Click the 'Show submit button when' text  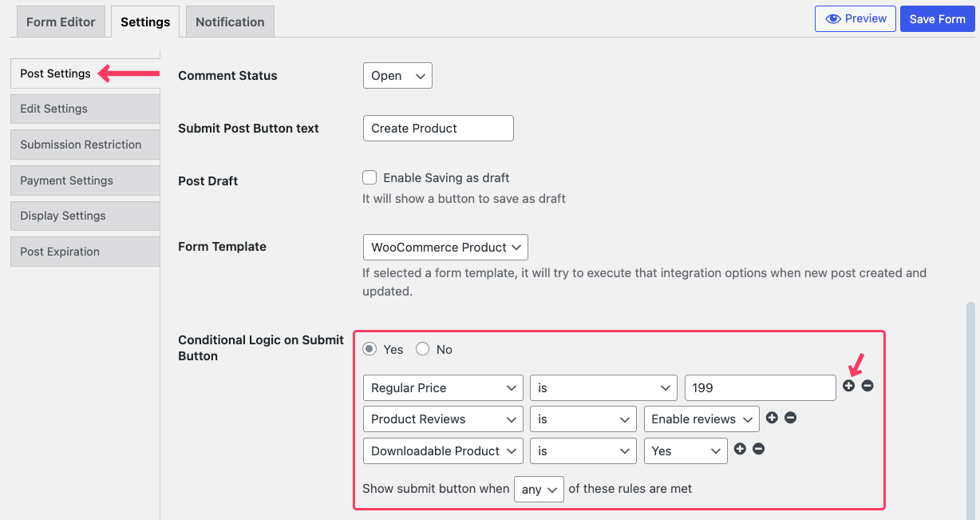436,488
